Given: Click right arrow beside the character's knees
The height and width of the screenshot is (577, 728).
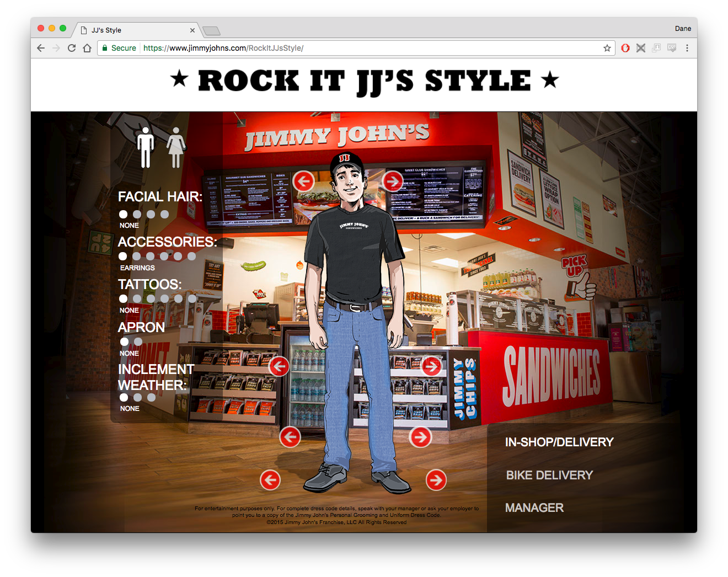Looking at the screenshot, I should [420, 437].
